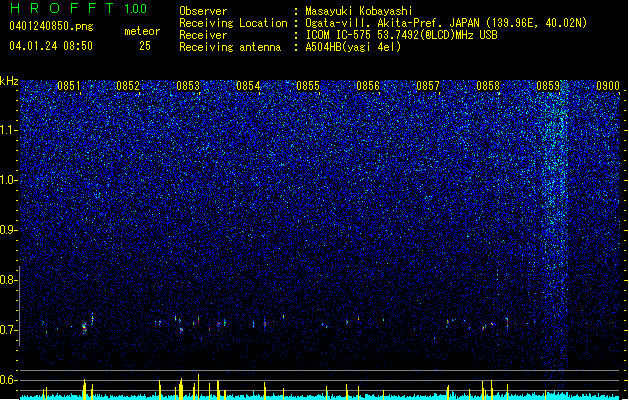Click the HROFFT 1.0.0 title text
This screenshot has width=629, height=400.
click(x=78, y=8)
